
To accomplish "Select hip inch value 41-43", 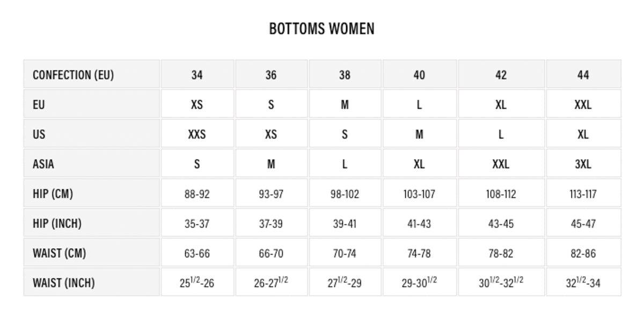I will (x=419, y=224).
